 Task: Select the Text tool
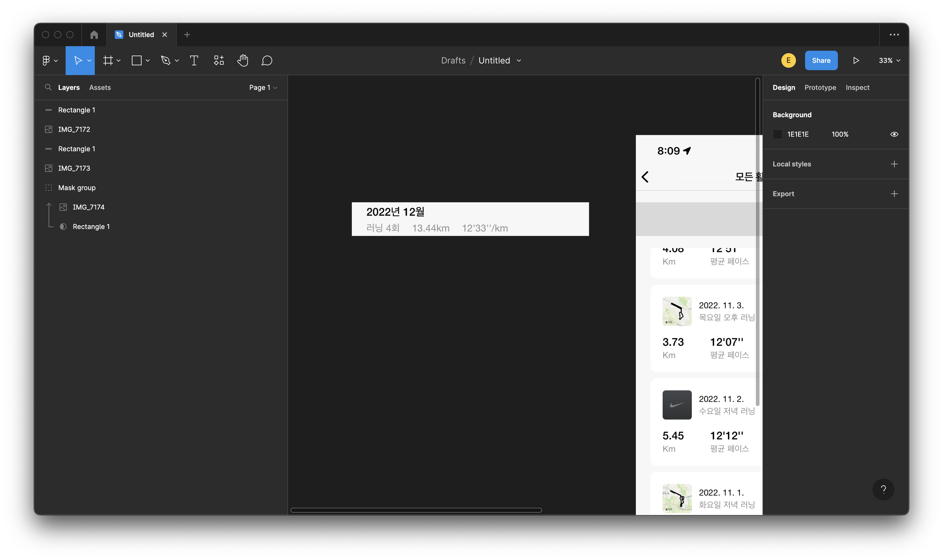(194, 60)
